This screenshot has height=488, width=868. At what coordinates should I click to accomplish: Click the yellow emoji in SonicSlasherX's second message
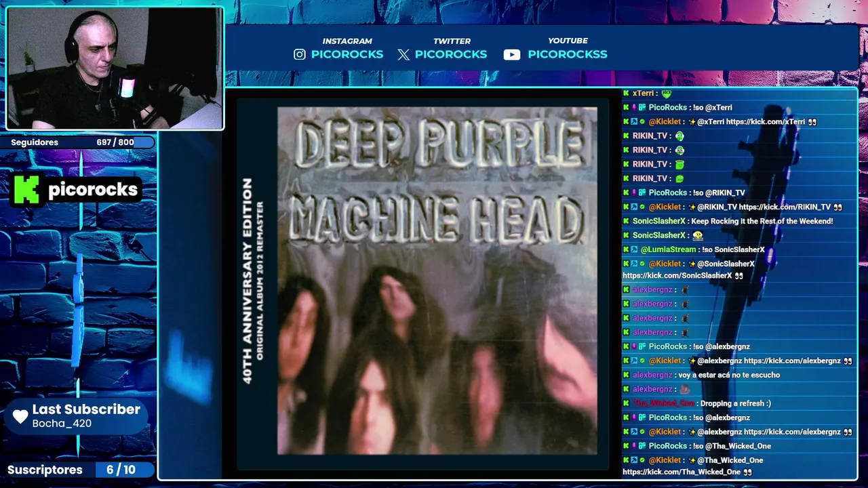click(x=697, y=236)
